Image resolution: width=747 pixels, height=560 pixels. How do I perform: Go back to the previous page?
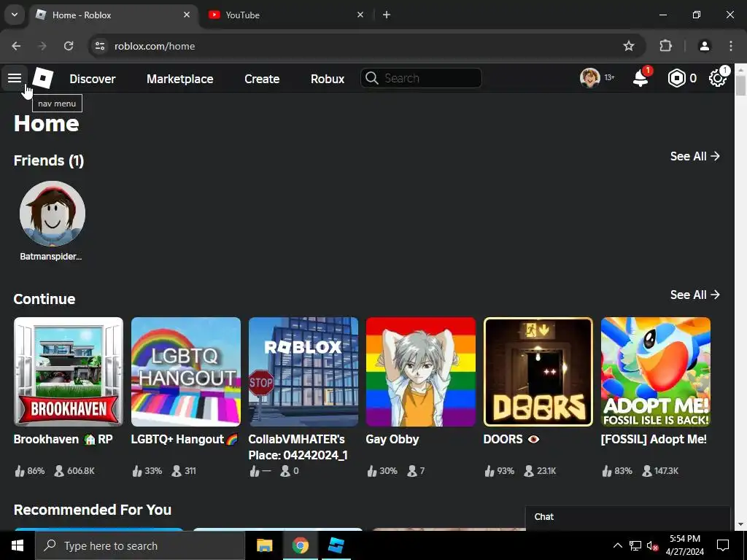coord(16,46)
